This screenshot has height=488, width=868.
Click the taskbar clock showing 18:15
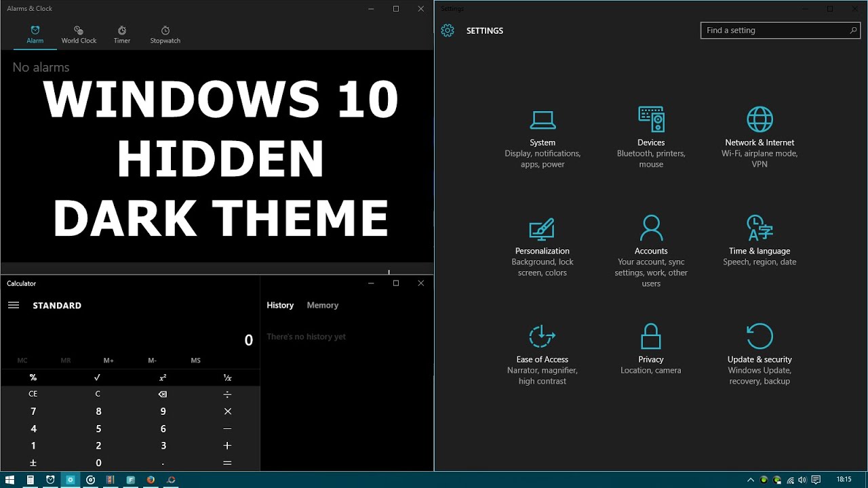pos(844,480)
